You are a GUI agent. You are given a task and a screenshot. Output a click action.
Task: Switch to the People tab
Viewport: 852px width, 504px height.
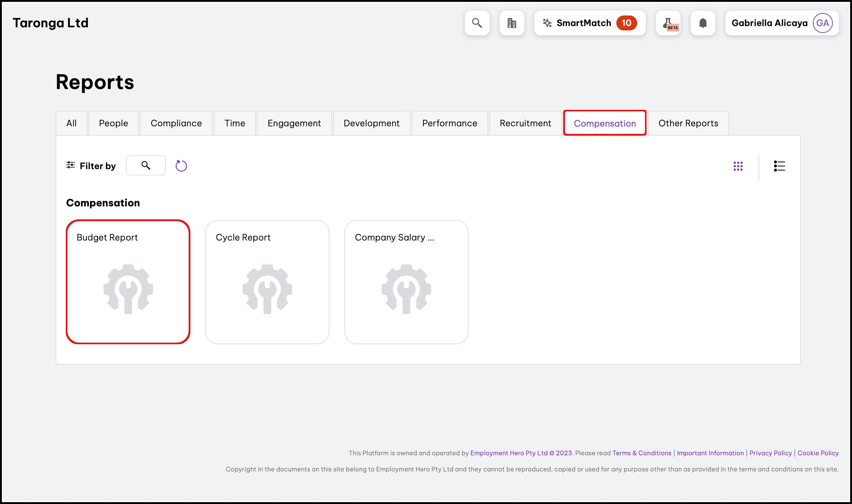coord(113,123)
